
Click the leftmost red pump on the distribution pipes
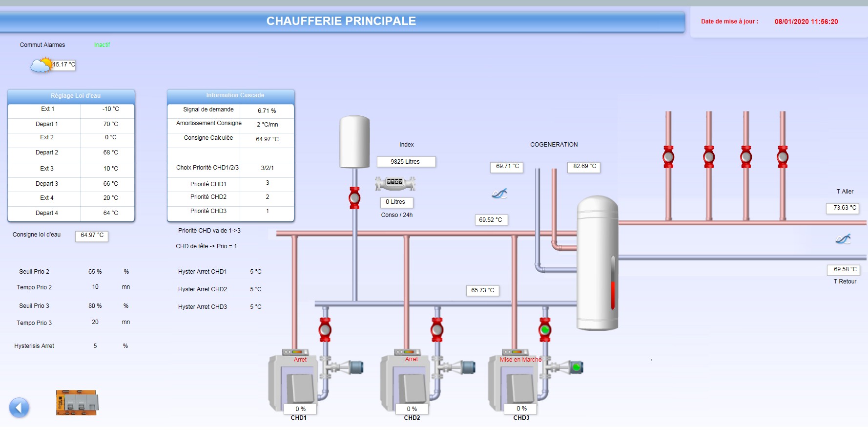[668, 157]
